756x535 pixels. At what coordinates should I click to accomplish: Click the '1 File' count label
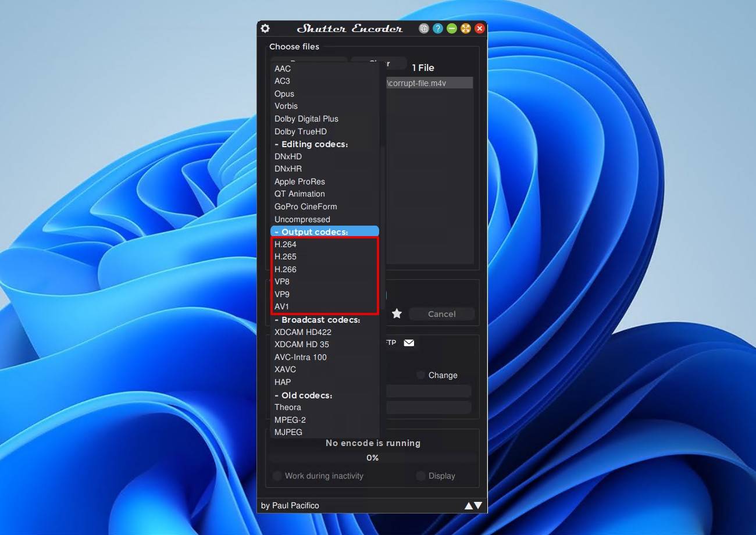(x=423, y=68)
